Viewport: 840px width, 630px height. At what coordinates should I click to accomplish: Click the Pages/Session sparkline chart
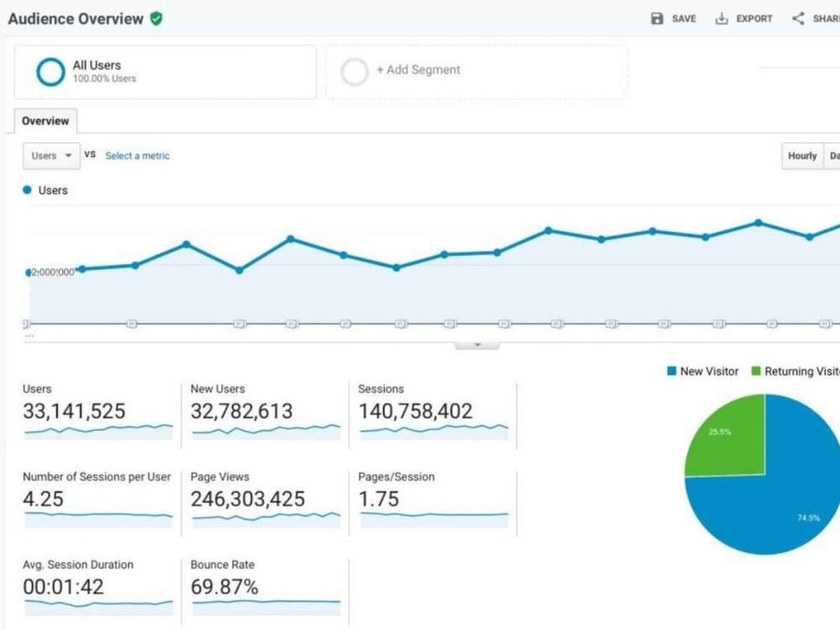click(434, 520)
